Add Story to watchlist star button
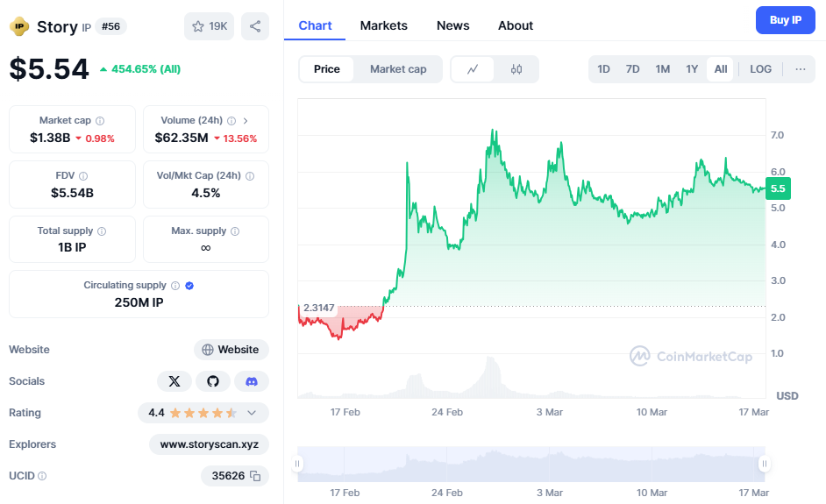 (x=209, y=26)
